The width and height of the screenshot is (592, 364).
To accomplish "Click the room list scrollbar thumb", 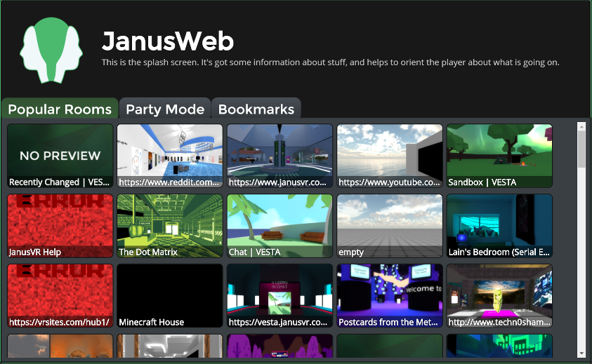I will click(x=581, y=149).
